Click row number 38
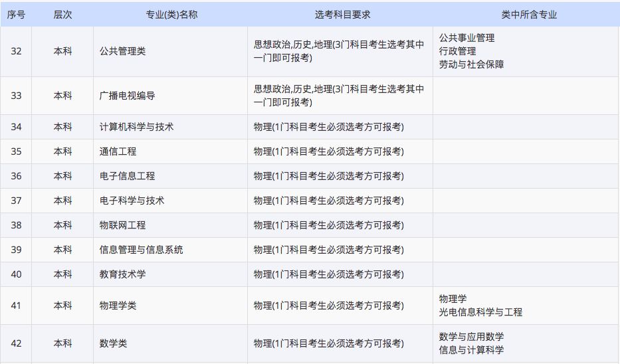This screenshot has width=620, height=364. pos(16,225)
